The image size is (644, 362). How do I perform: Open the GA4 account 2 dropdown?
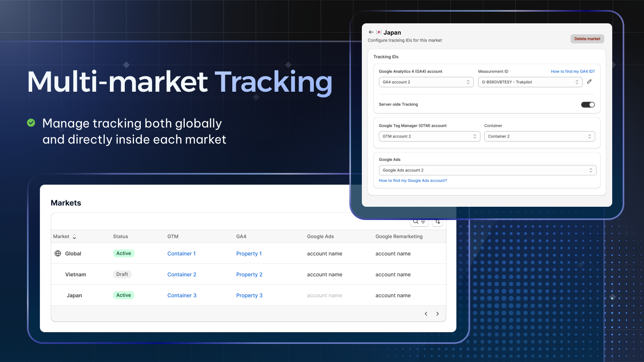pos(426,82)
